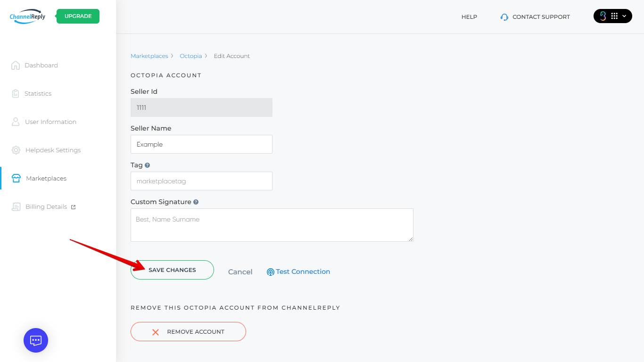Select Marketplaces in the sidebar

(46, 178)
